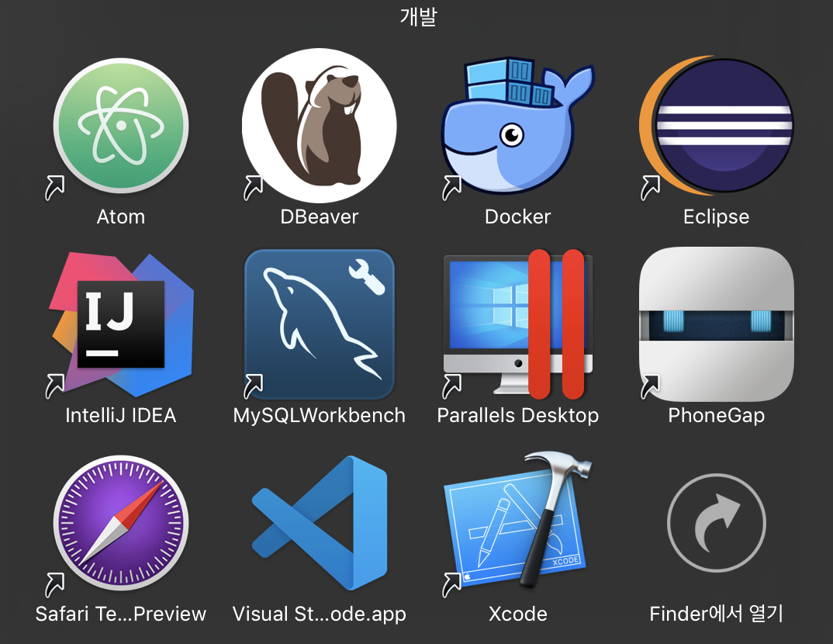
Task: Open the Xcode hammer icon
Action: coord(517,520)
